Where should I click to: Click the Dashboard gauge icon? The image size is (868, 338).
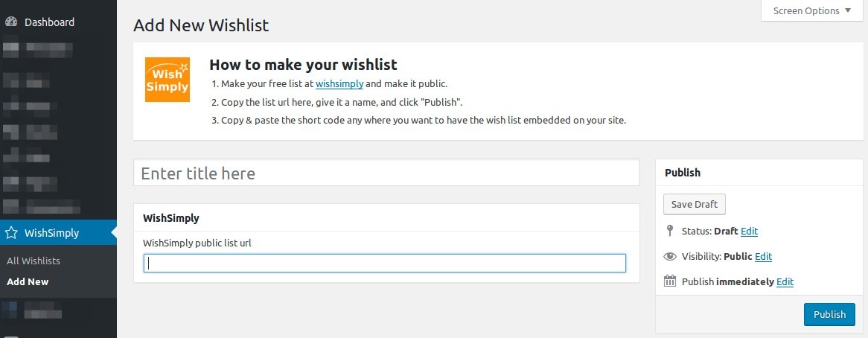click(11, 22)
